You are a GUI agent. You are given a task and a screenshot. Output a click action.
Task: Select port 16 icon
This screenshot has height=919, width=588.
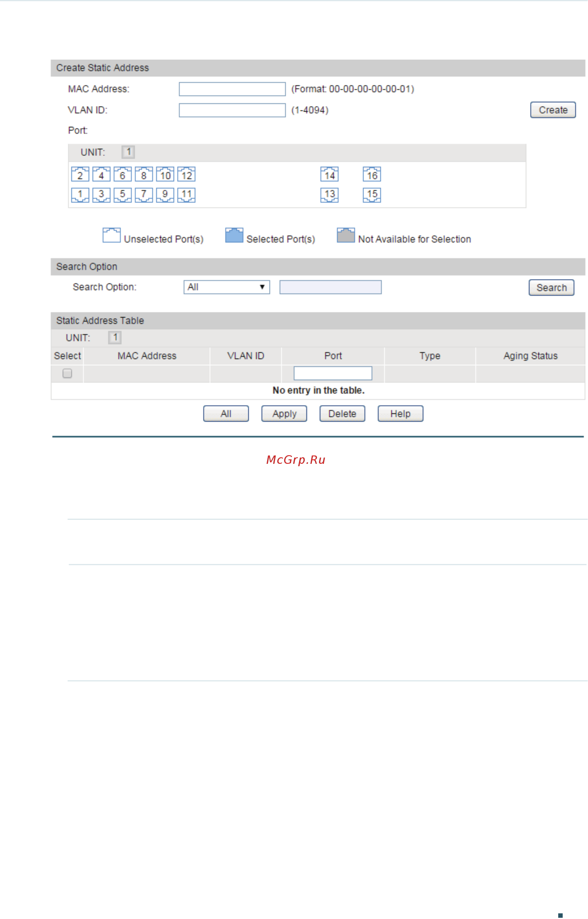tap(372, 175)
